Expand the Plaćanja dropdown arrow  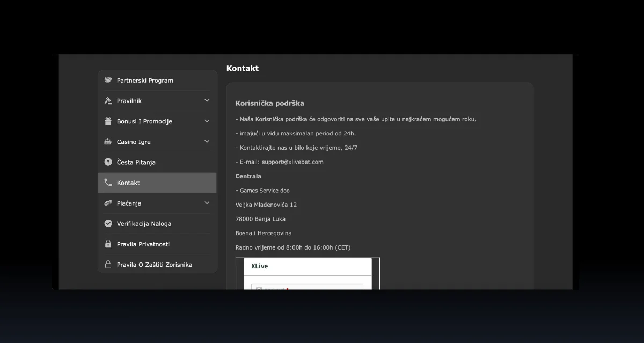(207, 203)
